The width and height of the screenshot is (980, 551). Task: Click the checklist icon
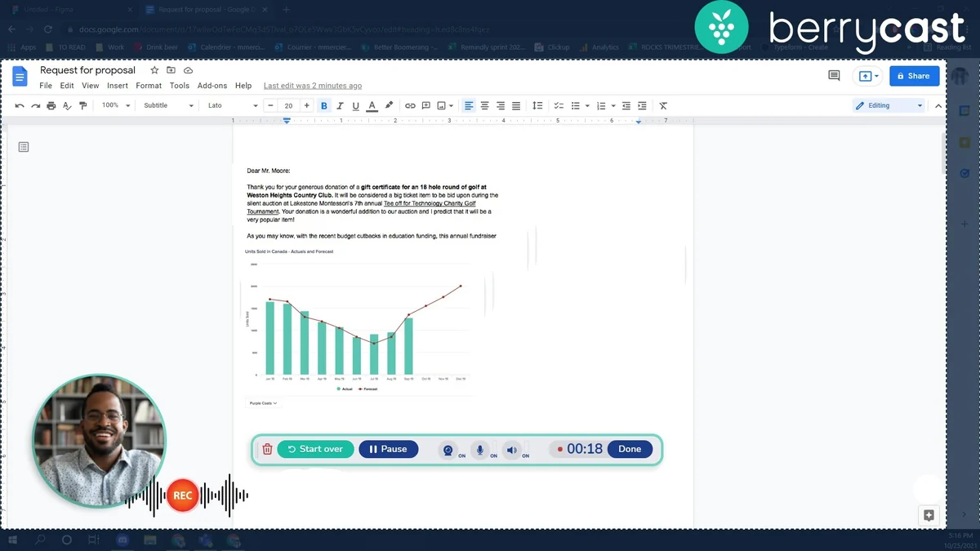[559, 105]
